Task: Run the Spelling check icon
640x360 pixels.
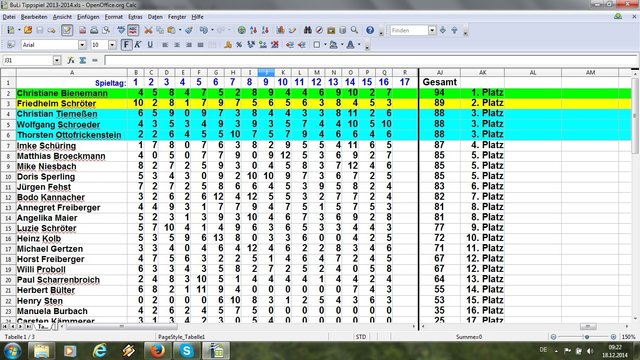Action: [x=121, y=30]
